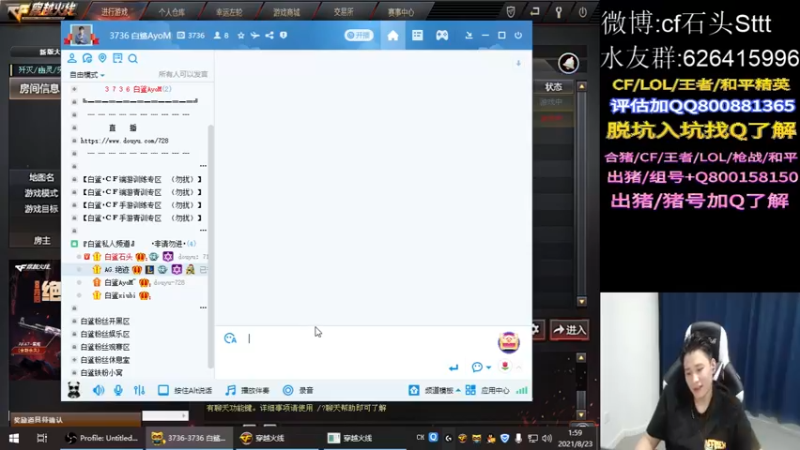Expand the 白鲨铁粉小窝 channel
The height and width of the screenshot is (450, 800).
tap(74, 373)
